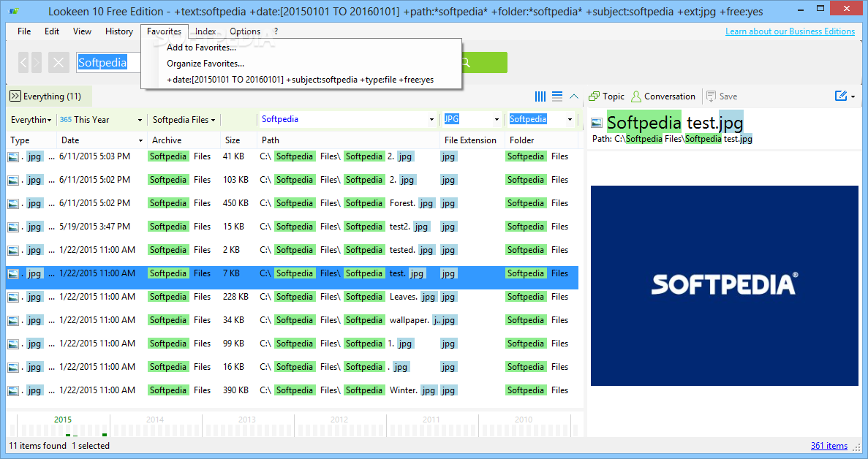Click the 2010 timeline segment
Viewport: 868px width, 459px height.
[x=524, y=425]
